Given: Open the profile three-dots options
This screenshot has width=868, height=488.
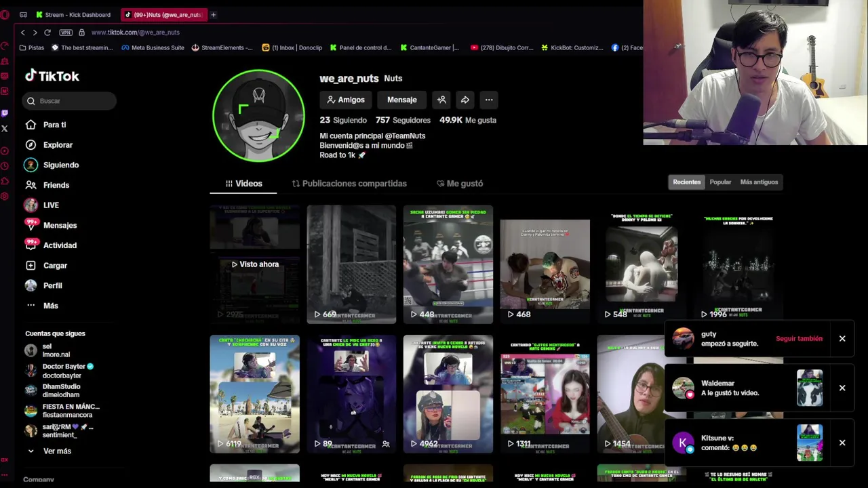Looking at the screenshot, I should click(x=489, y=100).
